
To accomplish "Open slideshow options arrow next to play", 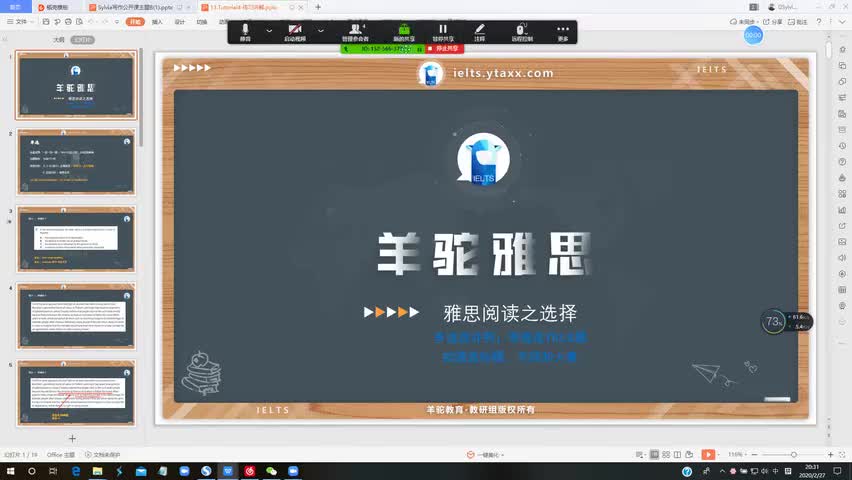I will (719, 454).
